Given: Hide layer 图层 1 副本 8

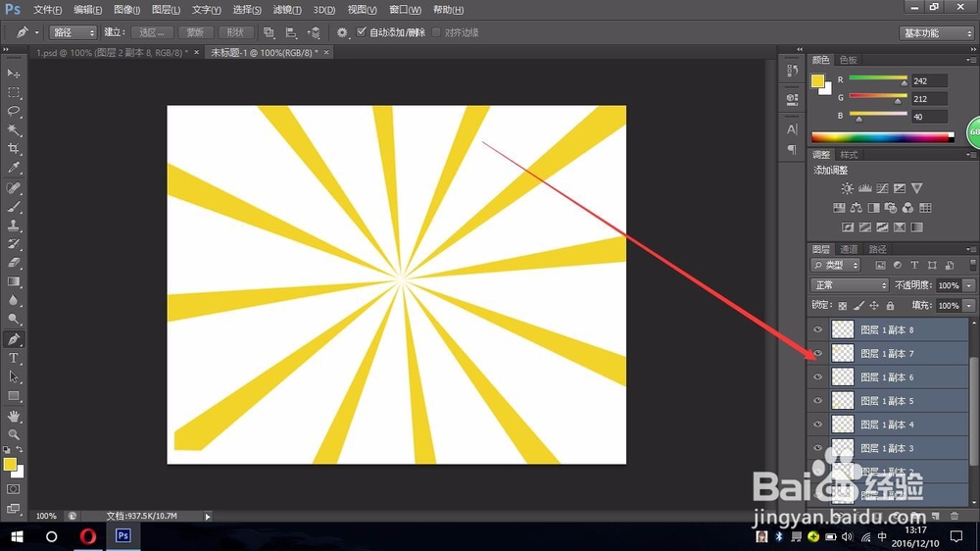Looking at the screenshot, I should (817, 329).
